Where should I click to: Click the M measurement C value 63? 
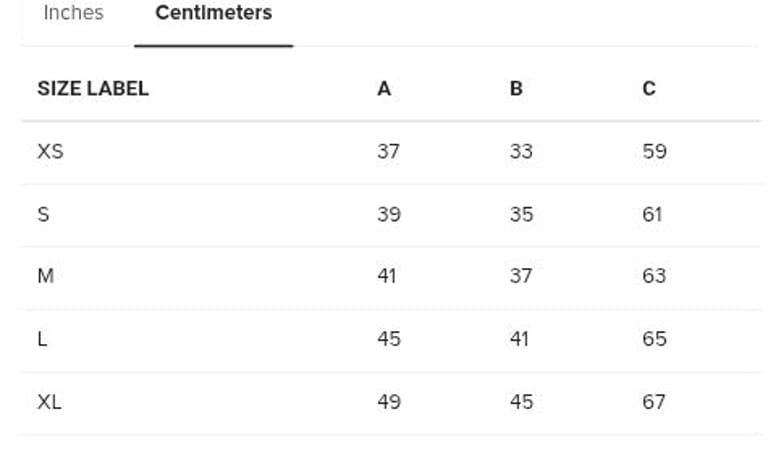pos(654,276)
